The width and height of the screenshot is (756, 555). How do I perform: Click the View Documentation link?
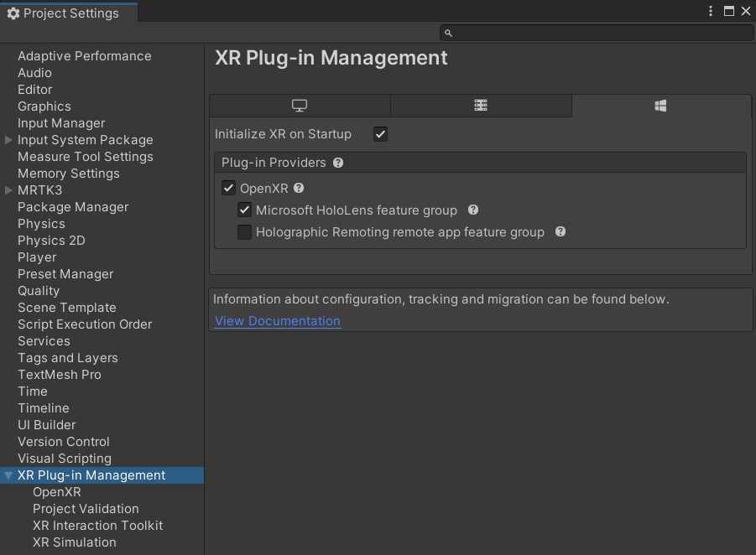click(277, 321)
